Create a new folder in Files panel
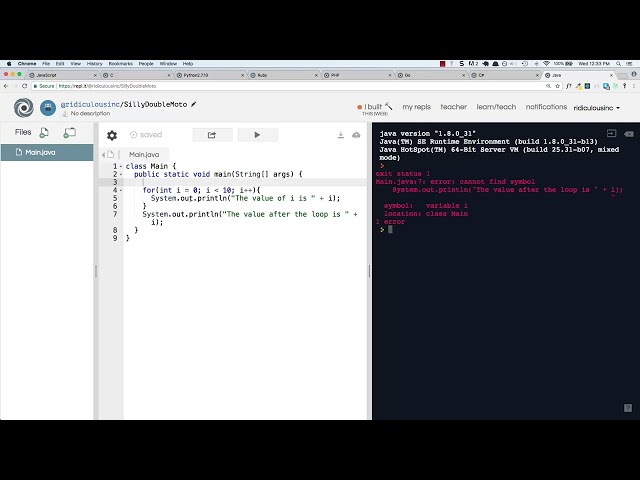The width and height of the screenshot is (640, 480). pyautogui.click(x=69, y=132)
